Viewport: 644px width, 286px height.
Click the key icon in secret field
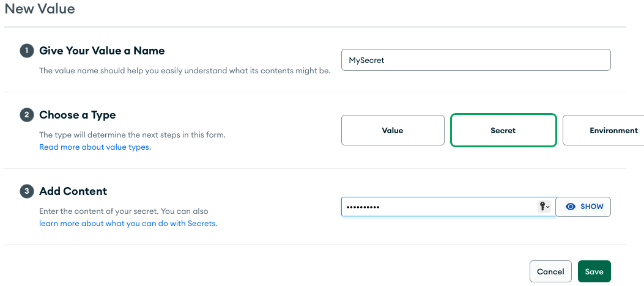click(x=542, y=207)
